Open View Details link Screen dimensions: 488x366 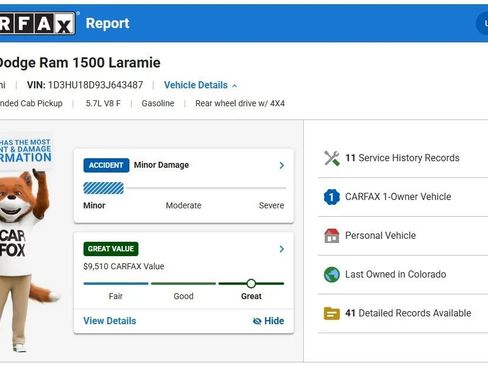coord(110,321)
